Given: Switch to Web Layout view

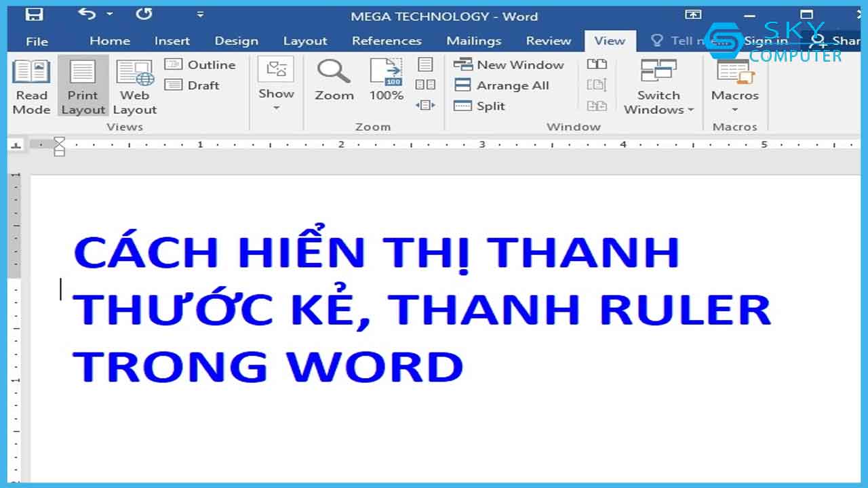Looking at the screenshot, I should point(134,87).
